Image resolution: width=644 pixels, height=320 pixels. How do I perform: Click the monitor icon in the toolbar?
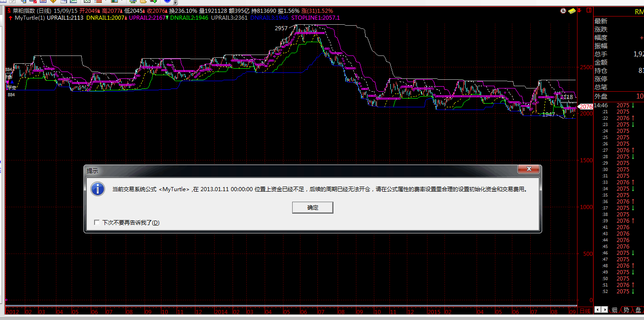133,1
